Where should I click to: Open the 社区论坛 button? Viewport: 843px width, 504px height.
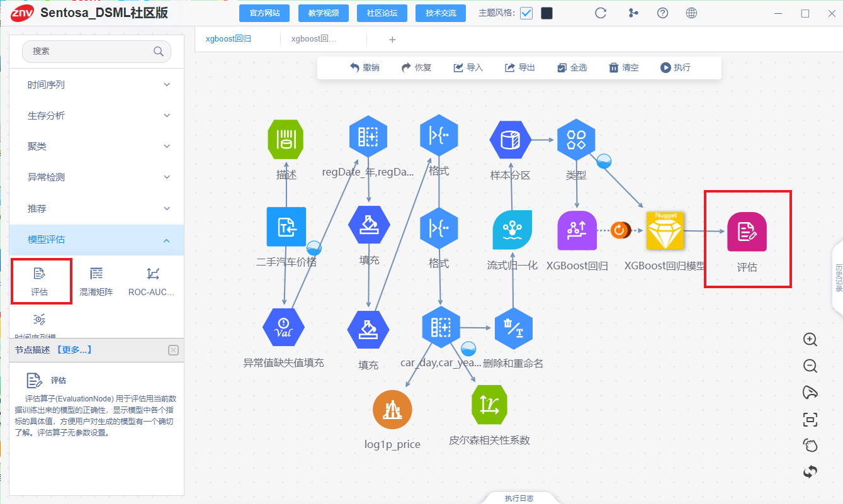[x=382, y=13]
